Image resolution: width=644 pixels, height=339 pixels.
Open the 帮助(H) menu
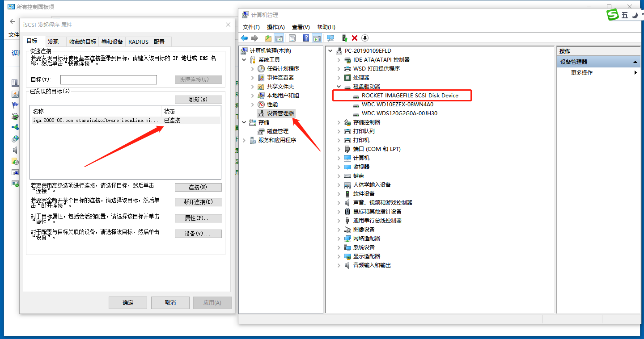coord(326,27)
